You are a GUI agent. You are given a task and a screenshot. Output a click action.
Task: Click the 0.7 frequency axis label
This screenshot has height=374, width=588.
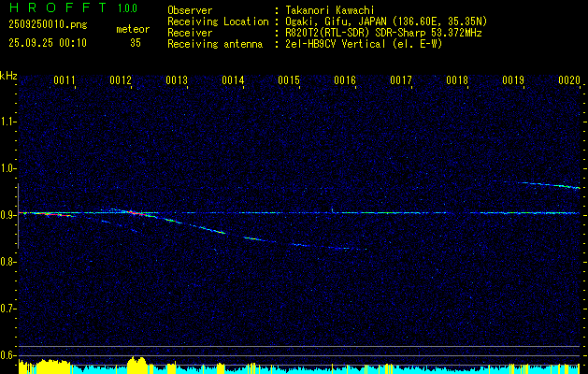[8, 309]
